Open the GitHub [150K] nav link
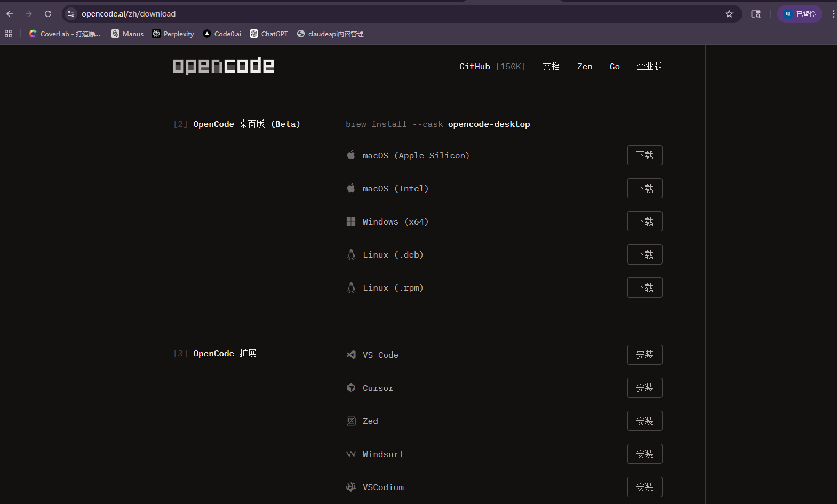 (492, 67)
